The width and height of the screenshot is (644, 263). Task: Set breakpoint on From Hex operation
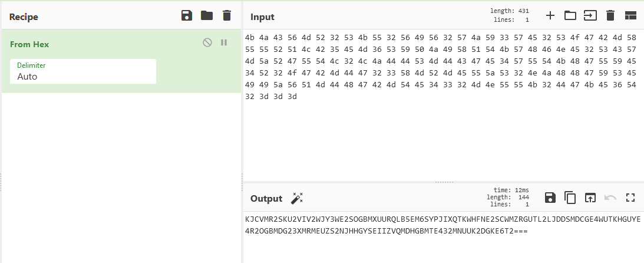point(224,42)
